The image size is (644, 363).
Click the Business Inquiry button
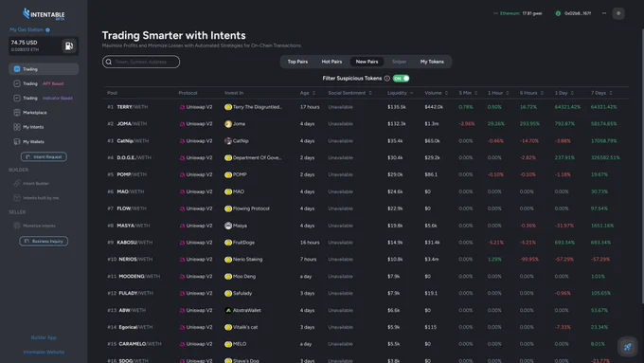tap(44, 241)
